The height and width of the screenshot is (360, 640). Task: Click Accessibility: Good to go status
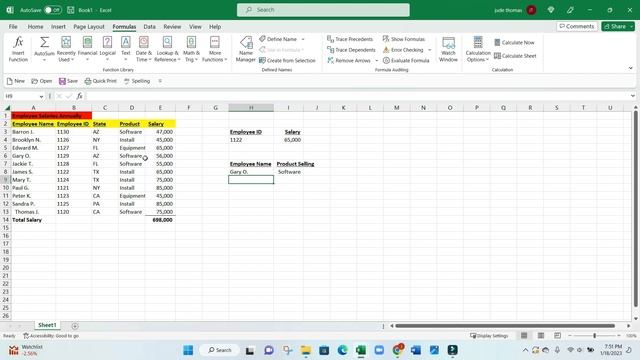(51, 336)
